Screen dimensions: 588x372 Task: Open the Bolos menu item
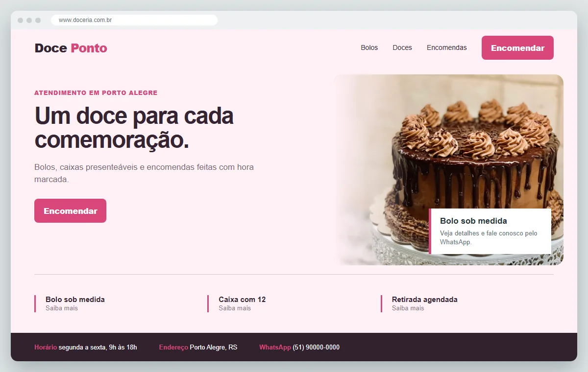click(x=369, y=47)
